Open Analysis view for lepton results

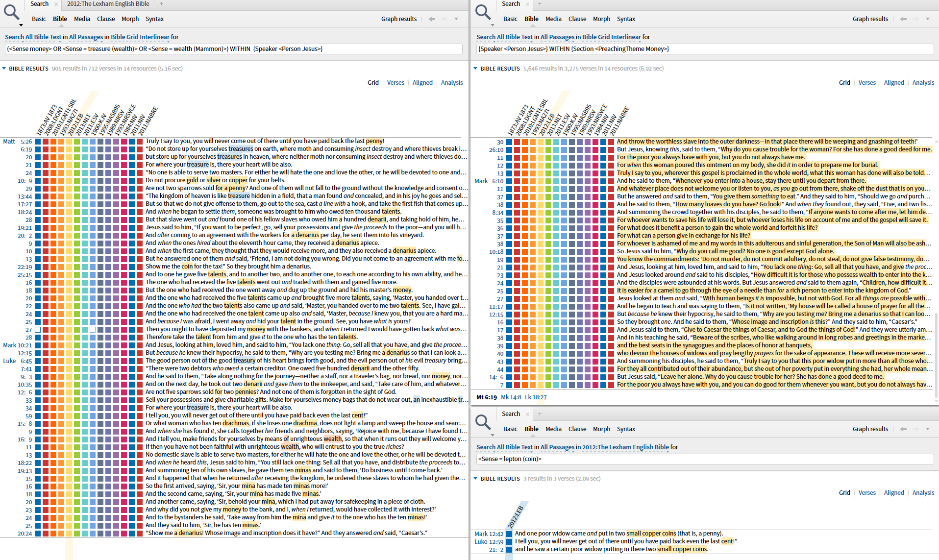click(923, 493)
